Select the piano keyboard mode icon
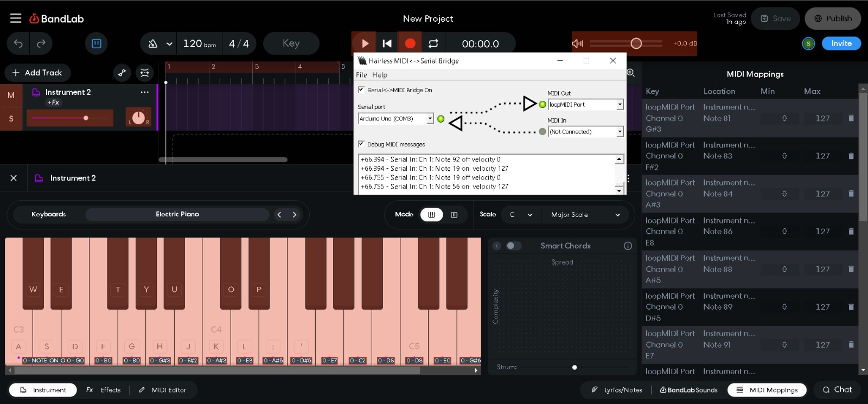This screenshot has height=404, width=868. click(432, 215)
